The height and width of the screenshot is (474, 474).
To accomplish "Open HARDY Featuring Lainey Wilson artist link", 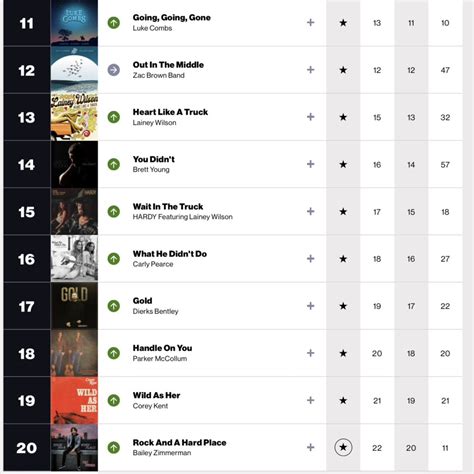I will (x=183, y=217).
